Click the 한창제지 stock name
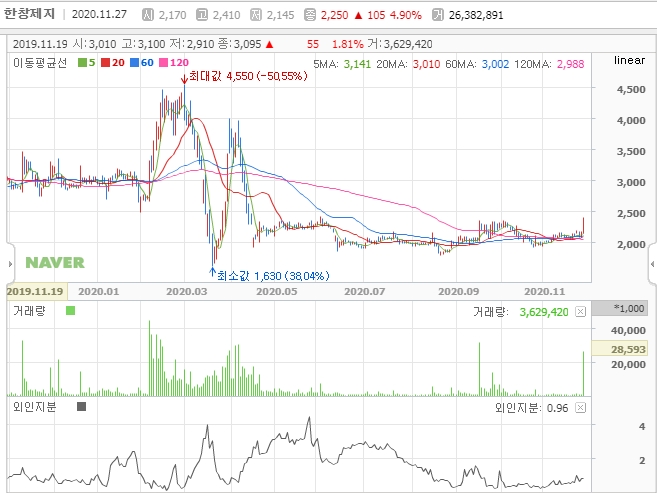This screenshot has width=657, height=493. pos(29,14)
